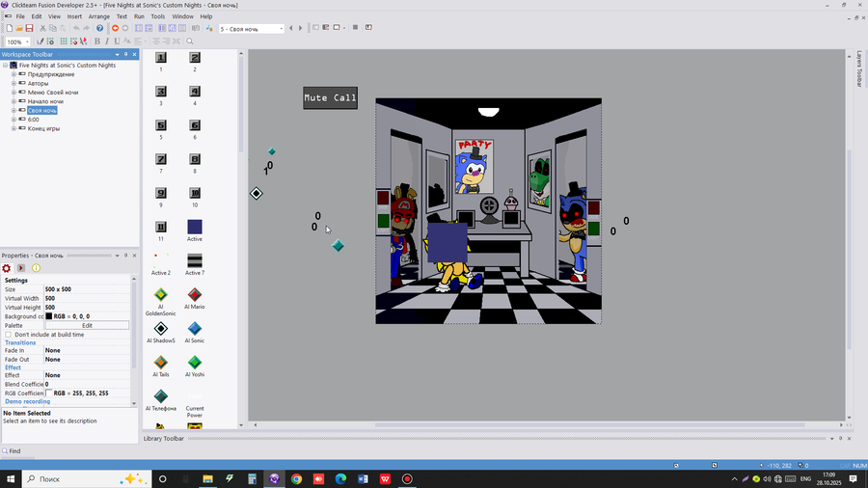Toggle the grid display toolbar icon
Viewport: 868px width, 488px height.
coord(64,41)
